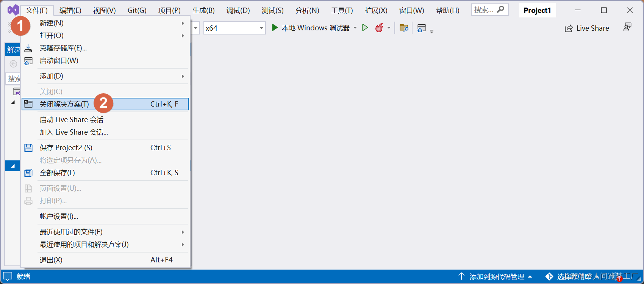This screenshot has width=644, height=284.
Task: Collapse the solution tree node triangle
Action: coord(13,102)
